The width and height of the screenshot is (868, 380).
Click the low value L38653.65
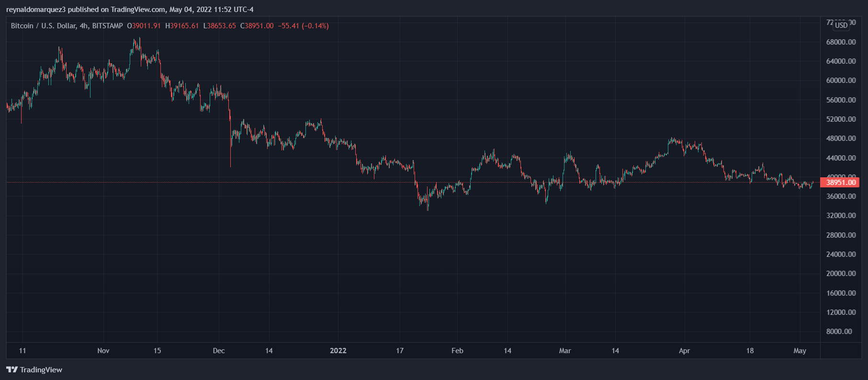click(220, 26)
